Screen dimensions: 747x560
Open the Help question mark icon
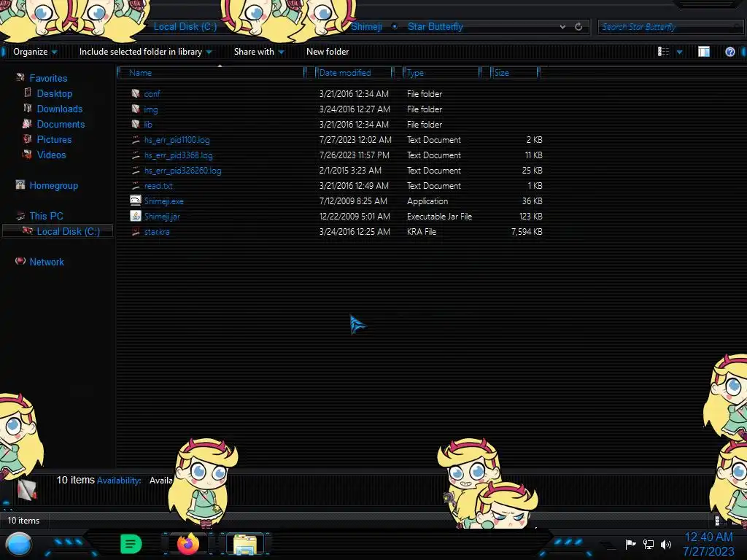click(x=729, y=52)
